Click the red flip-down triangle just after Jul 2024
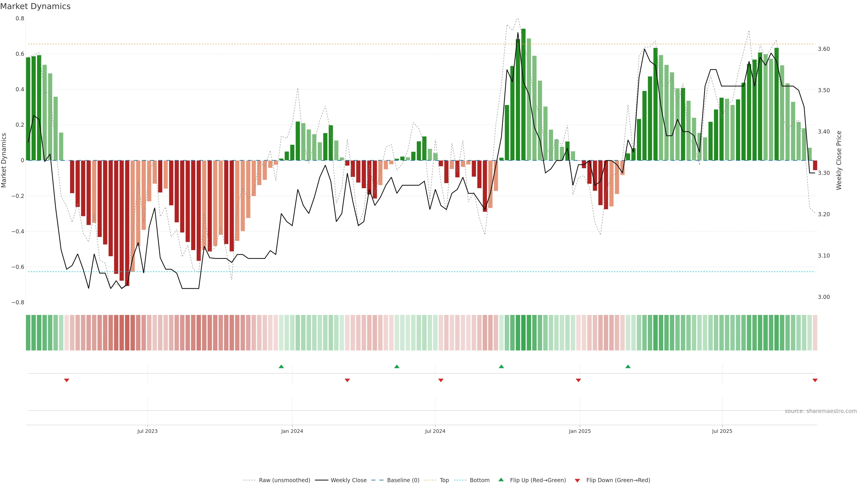Viewport: 868px width, 488px height. tap(441, 380)
